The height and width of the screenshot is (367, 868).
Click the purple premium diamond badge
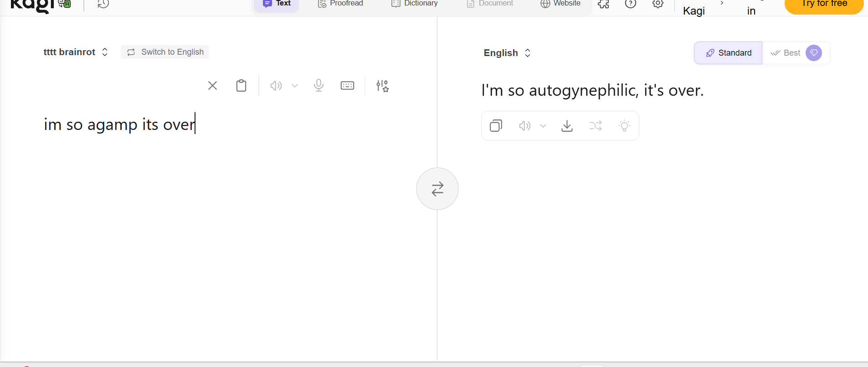[x=814, y=53]
